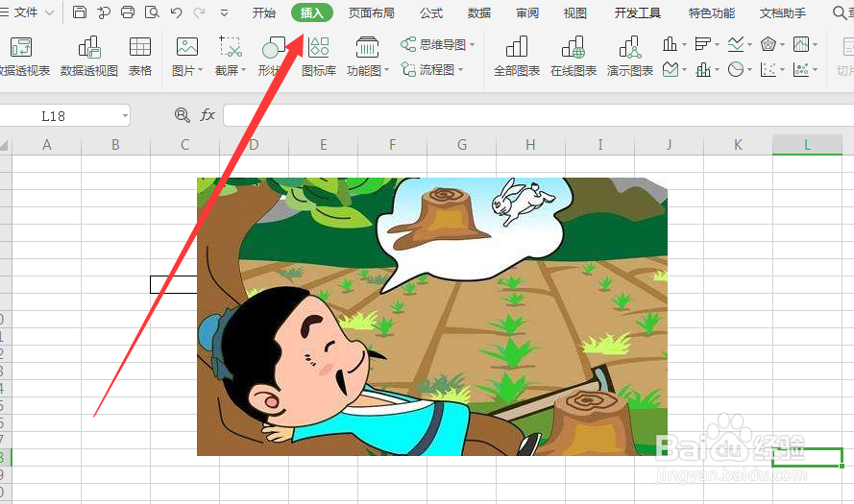Expand the quick access toolbar customize arrow
Viewport: 854px width, 504px height.
(x=224, y=13)
